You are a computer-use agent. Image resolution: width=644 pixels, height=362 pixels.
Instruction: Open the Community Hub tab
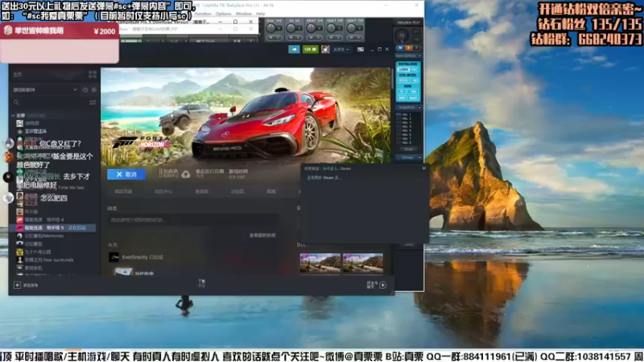(x=163, y=191)
